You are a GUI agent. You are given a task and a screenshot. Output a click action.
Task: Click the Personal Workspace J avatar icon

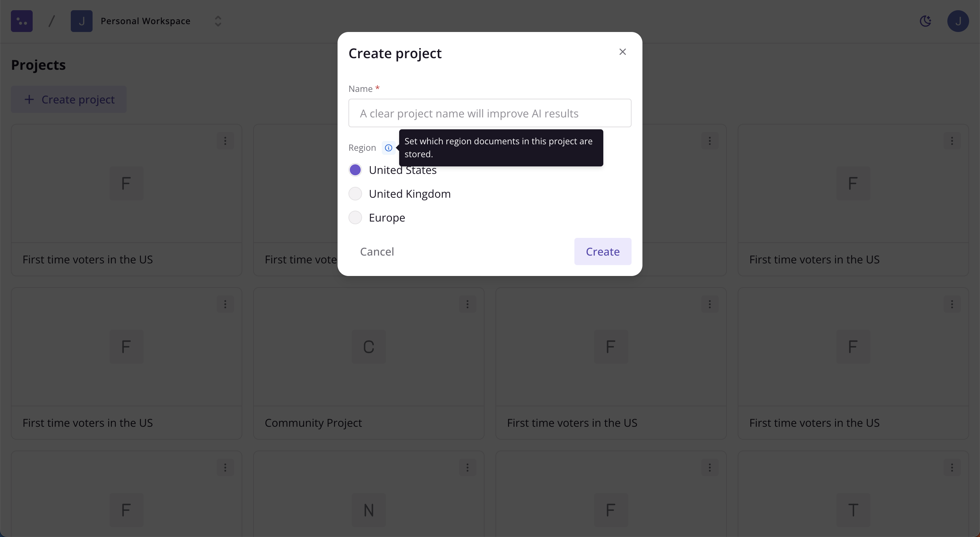click(81, 21)
